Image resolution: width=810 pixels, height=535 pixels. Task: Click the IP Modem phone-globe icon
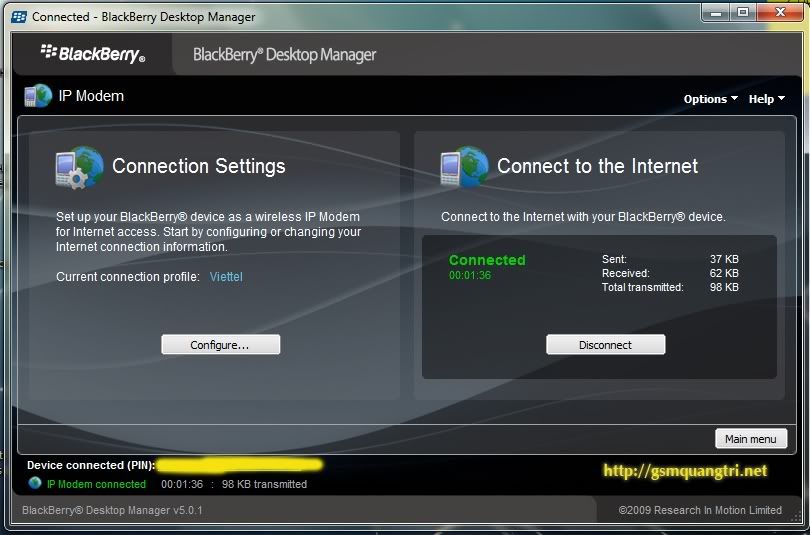tap(38, 96)
